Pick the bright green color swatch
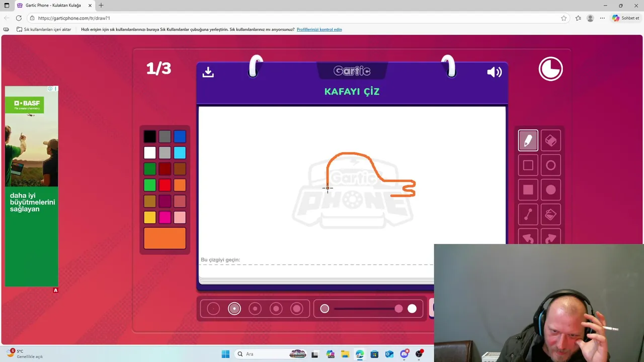The image size is (644, 362). point(150,185)
